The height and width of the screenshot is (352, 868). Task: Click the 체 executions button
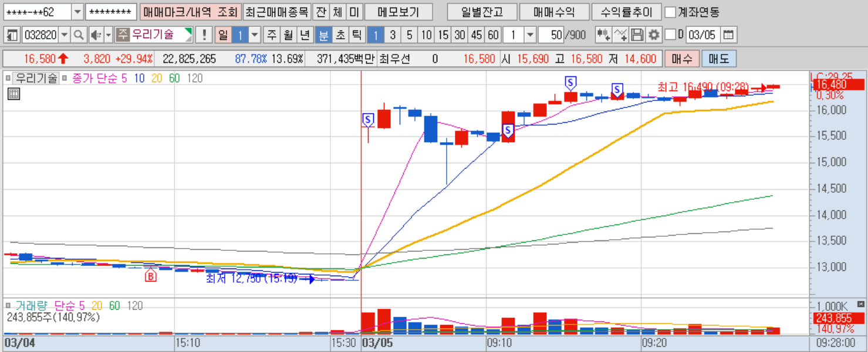point(337,12)
